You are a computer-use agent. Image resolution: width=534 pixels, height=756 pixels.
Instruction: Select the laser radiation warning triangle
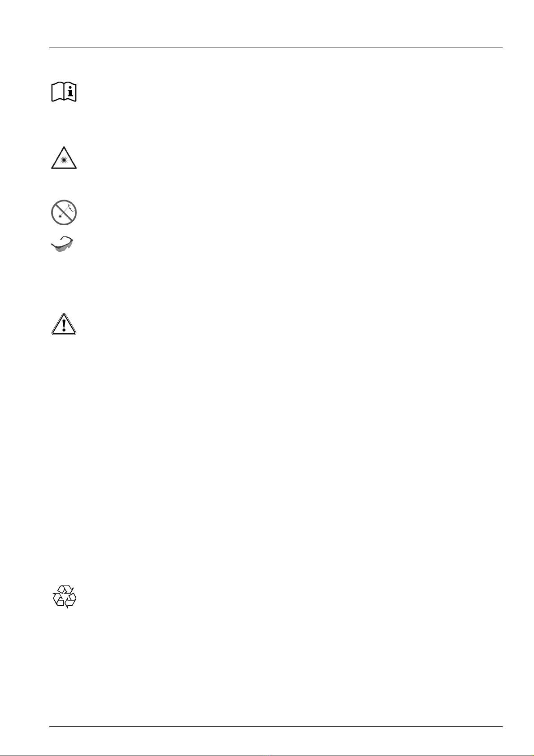[x=64, y=158]
